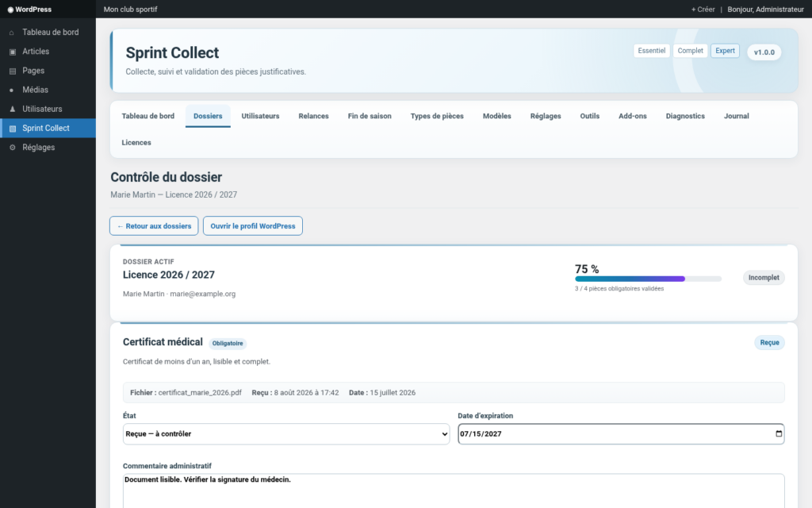812x508 pixels.
Task: Open the Utilisateurs plugin tab
Action: click(260, 116)
